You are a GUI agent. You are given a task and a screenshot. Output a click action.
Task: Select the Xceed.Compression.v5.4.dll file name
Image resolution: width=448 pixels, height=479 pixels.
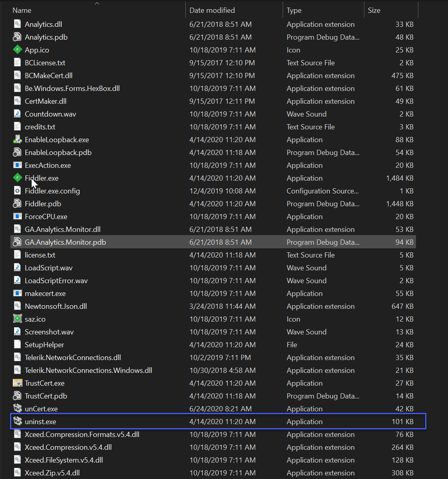68,447
